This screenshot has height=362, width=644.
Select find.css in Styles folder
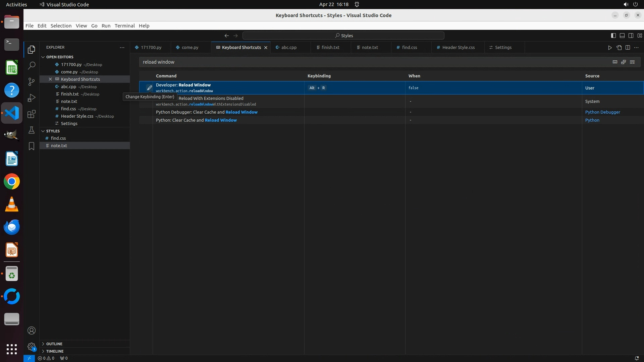(58, 138)
